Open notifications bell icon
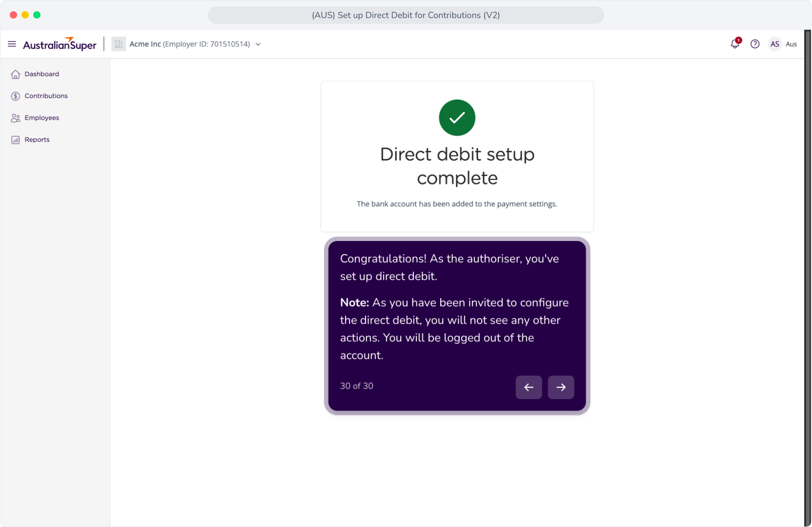 click(735, 44)
